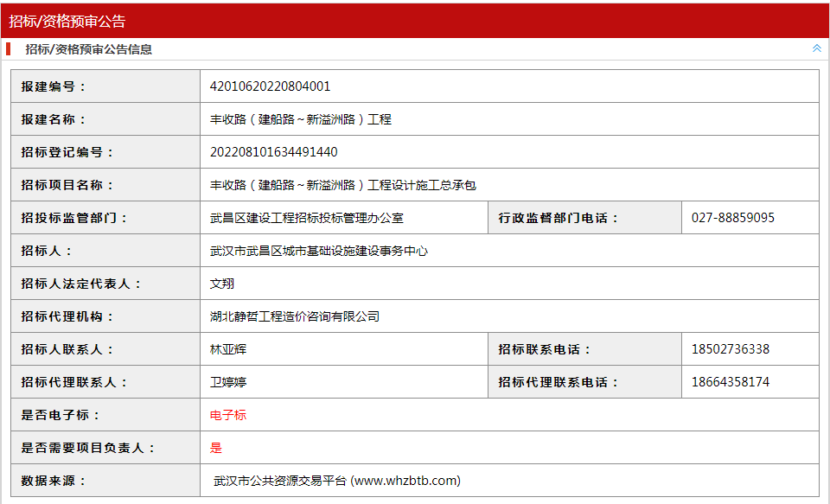Select the 报建编号 value 42010620220804001
The width and height of the screenshot is (830, 504).
270,86
